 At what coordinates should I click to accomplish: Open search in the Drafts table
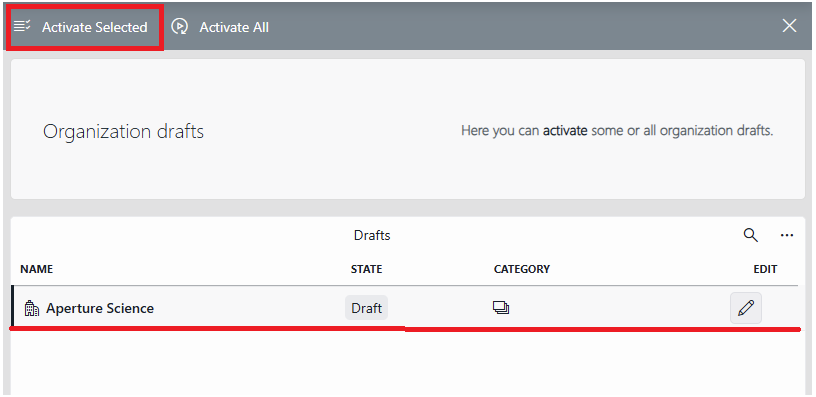(750, 235)
